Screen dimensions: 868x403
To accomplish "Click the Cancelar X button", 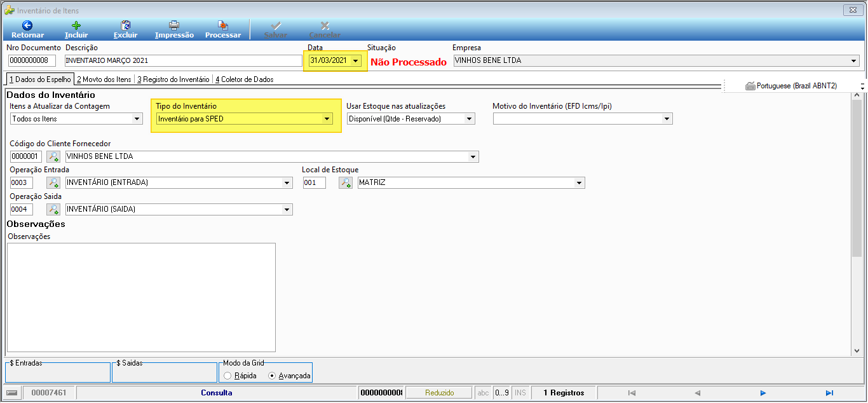I will [325, 30].
